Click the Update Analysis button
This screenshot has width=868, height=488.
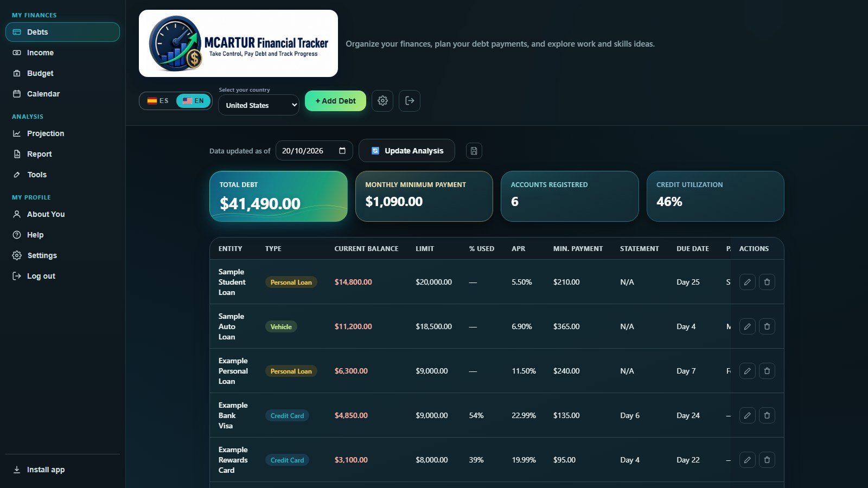pos(407,151)
